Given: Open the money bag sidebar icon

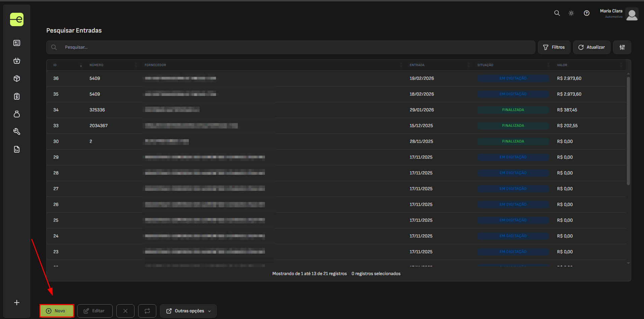Looking at the screenshot, I should (x=17, y=114).
